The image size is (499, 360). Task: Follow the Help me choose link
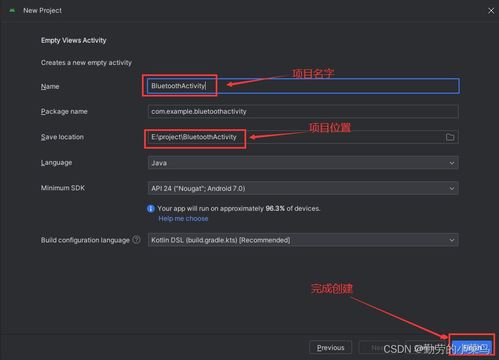coord(183,219)
